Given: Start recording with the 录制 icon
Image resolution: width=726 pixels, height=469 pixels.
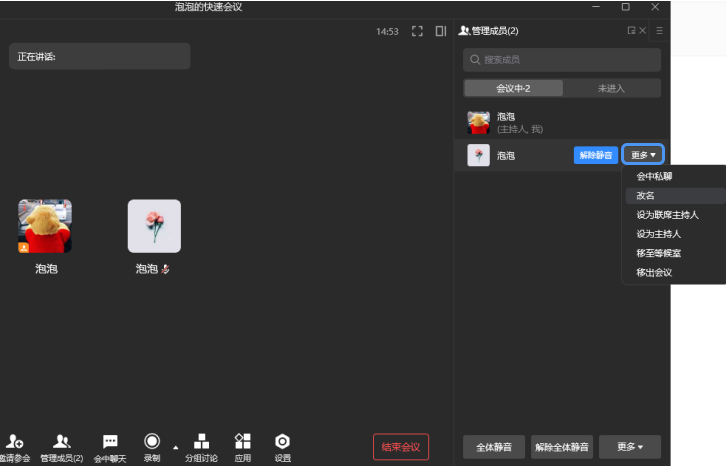Looking at the screenshot, I should pyautogui.click(x=152, y=441).
